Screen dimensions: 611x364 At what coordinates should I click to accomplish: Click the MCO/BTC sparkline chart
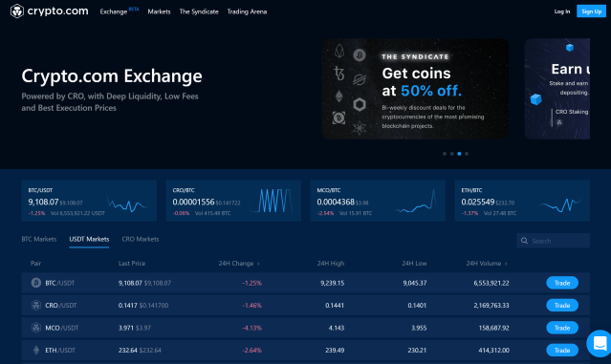[416, 201]
